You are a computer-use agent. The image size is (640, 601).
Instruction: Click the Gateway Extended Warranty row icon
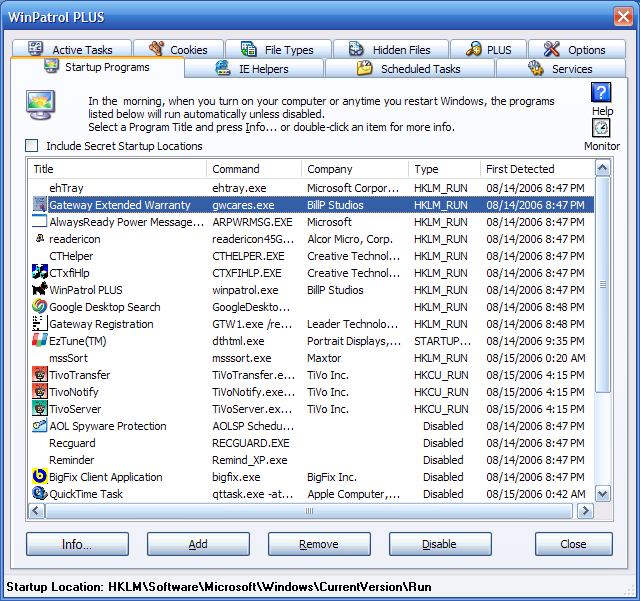click(40, 205)
